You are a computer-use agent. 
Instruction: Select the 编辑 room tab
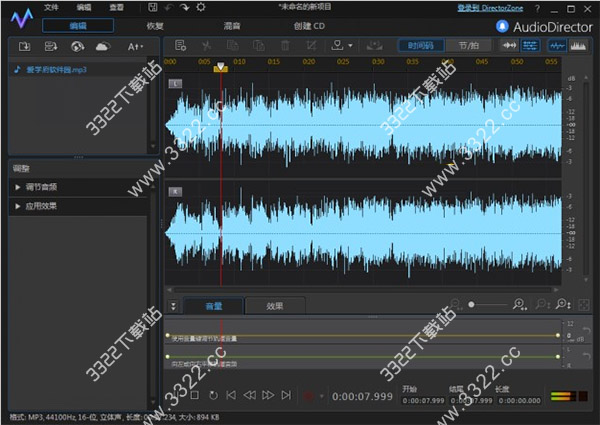tap(78, 26)
